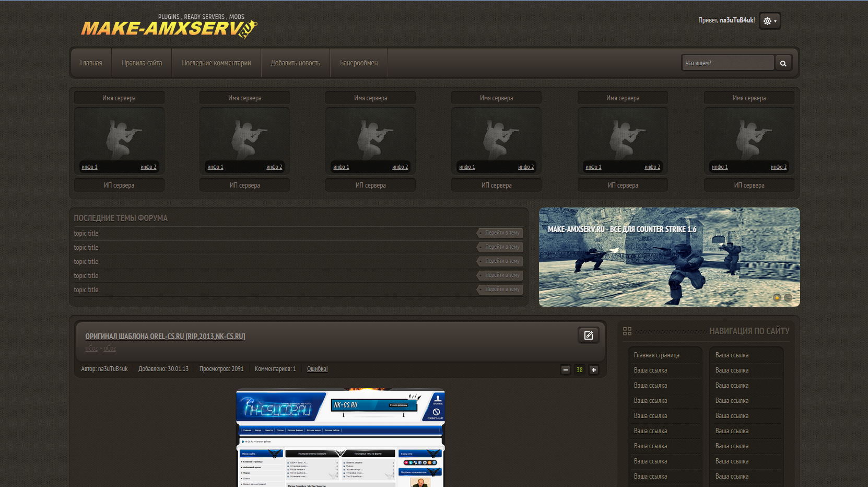This screenshot has width=868, height=487.
Task: Click the Counter-Strike banner slide
Action: (x=669, y=257)
